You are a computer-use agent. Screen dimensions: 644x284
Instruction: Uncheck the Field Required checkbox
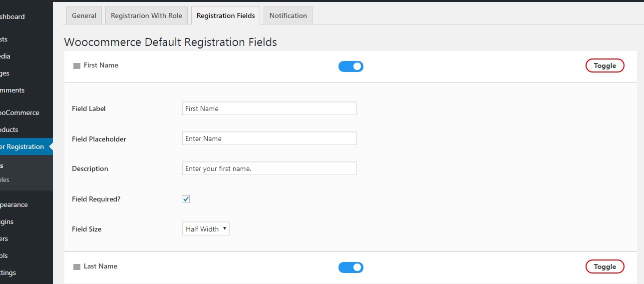[186, 199]
